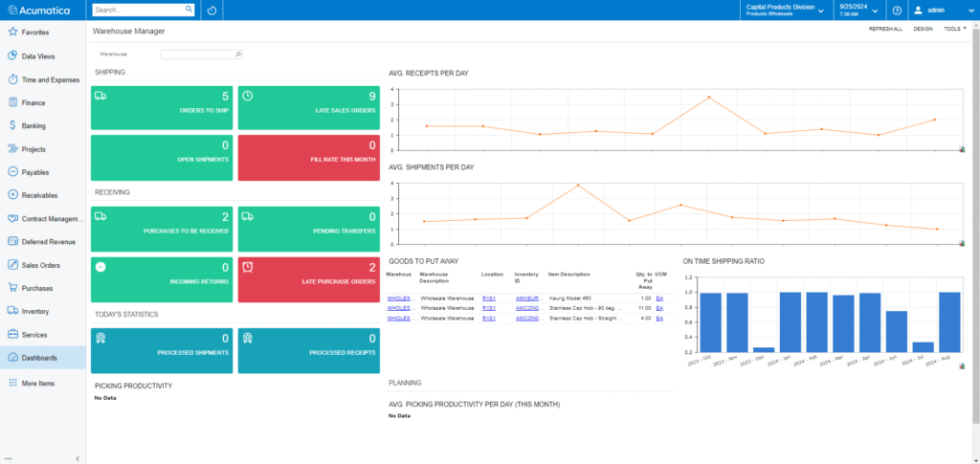Collapse the left navigation sidebar
The width and height of the screenshot is (980, 464).
tap(78, 458)
